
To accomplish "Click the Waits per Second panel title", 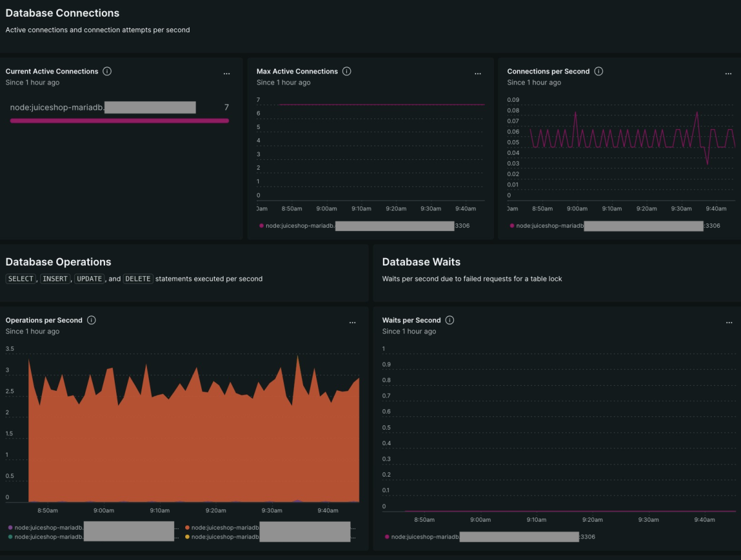I will click(x=411, y=320).
